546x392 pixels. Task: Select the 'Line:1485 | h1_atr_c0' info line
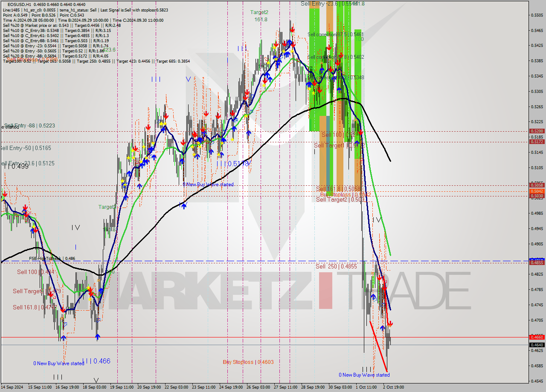(85, 9)
